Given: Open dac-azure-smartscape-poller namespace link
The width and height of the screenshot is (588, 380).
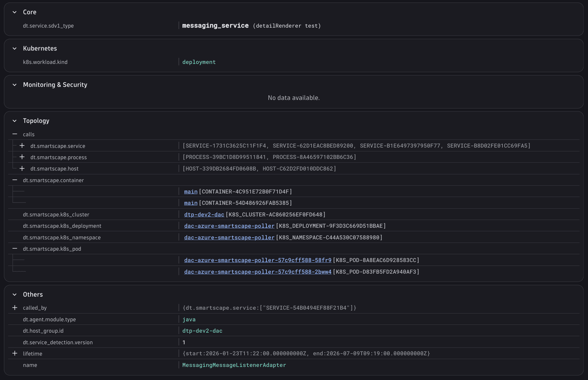Looking at the screenshot, I should tap(229, 238).
